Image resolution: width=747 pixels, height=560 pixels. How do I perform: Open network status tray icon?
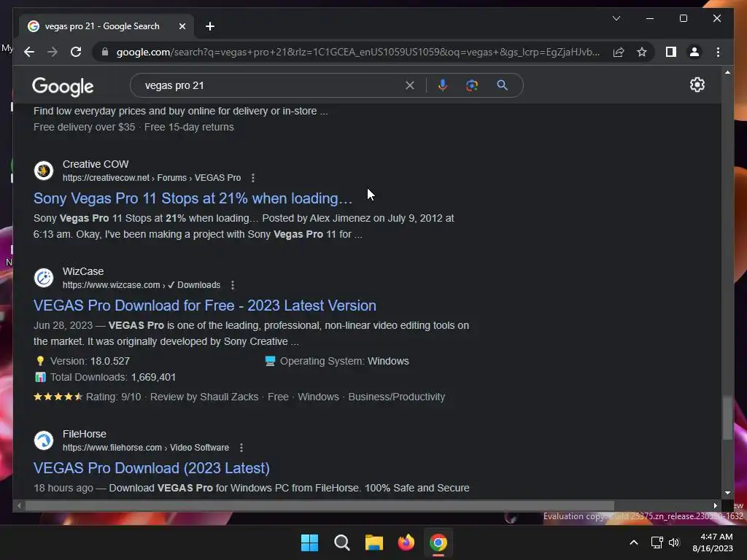[657, 542]
